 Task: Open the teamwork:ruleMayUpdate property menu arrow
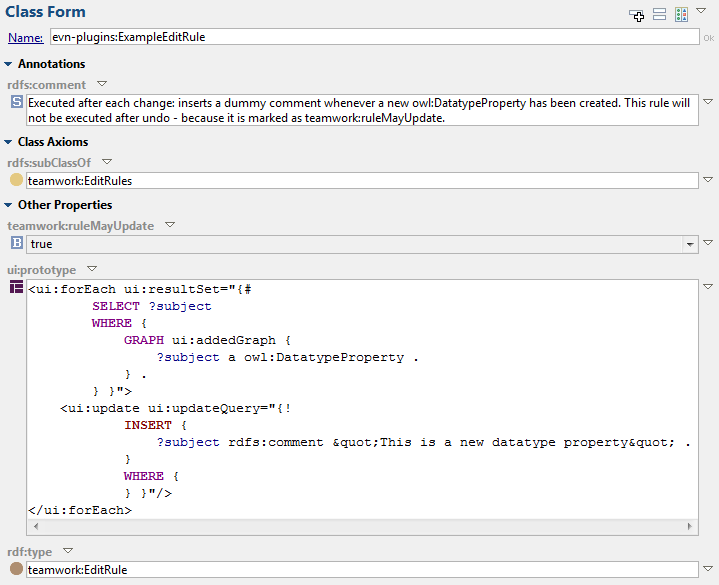point(170,225)
